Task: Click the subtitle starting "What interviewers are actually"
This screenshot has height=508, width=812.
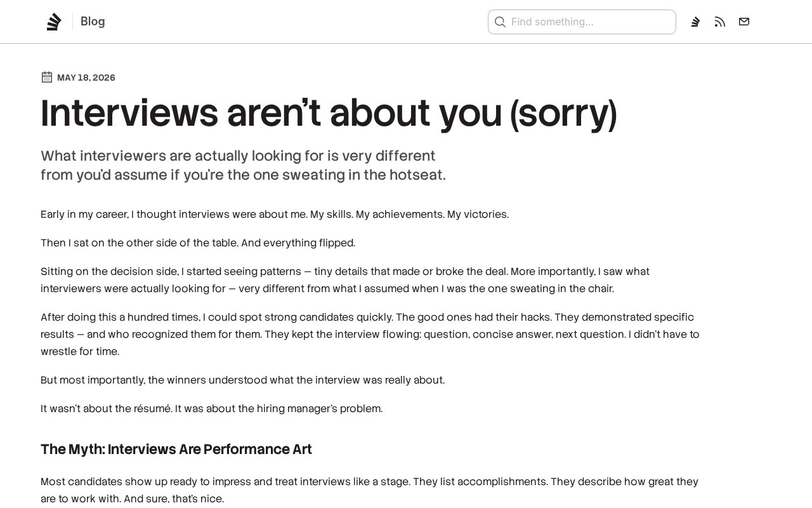Action: (243, 165)
